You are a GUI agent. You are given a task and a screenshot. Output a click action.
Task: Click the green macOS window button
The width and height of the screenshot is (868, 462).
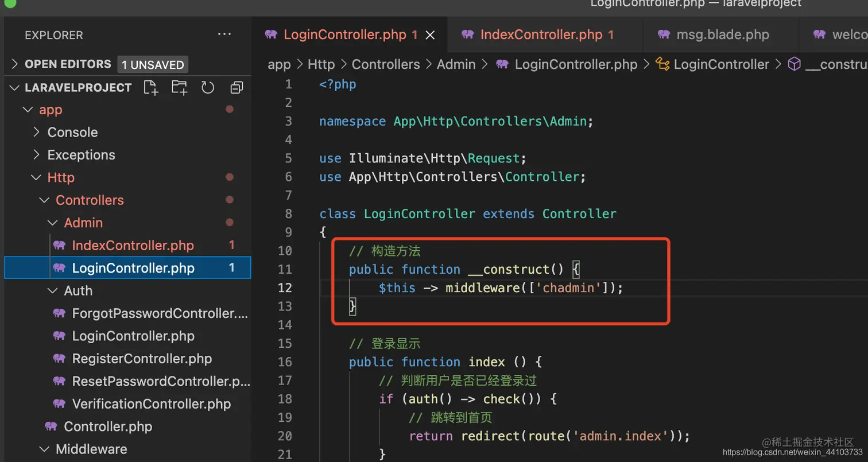pyautogui.click(x=10, y=2)
